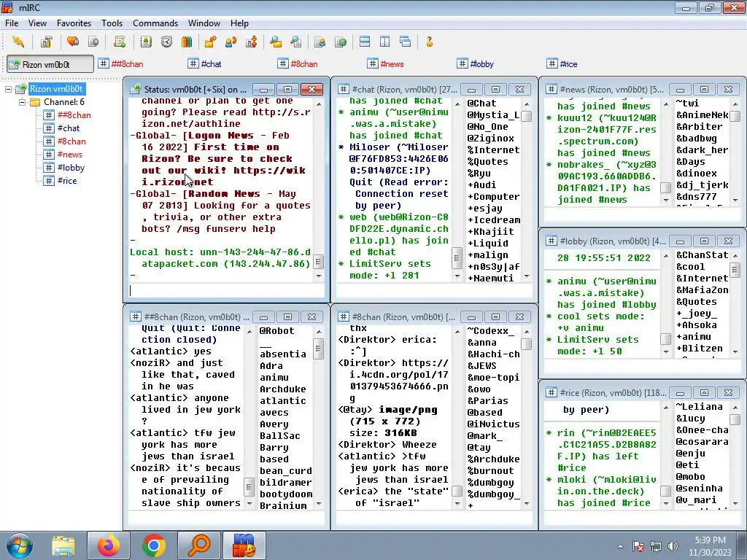The image size is (747, 560).
Task: Show hidden tray icons arrow
Action: click(x=620, y=546)
